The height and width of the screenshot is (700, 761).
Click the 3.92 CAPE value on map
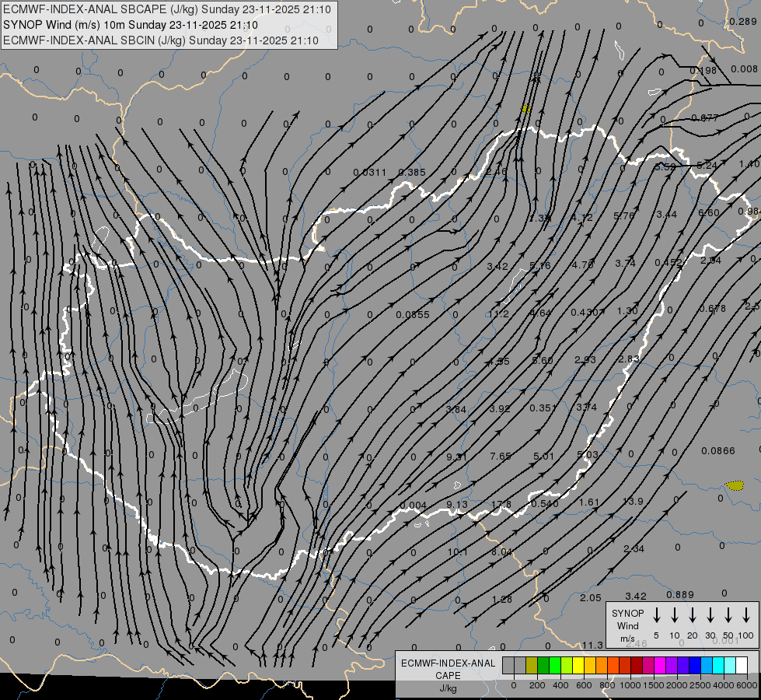[499, 408]
